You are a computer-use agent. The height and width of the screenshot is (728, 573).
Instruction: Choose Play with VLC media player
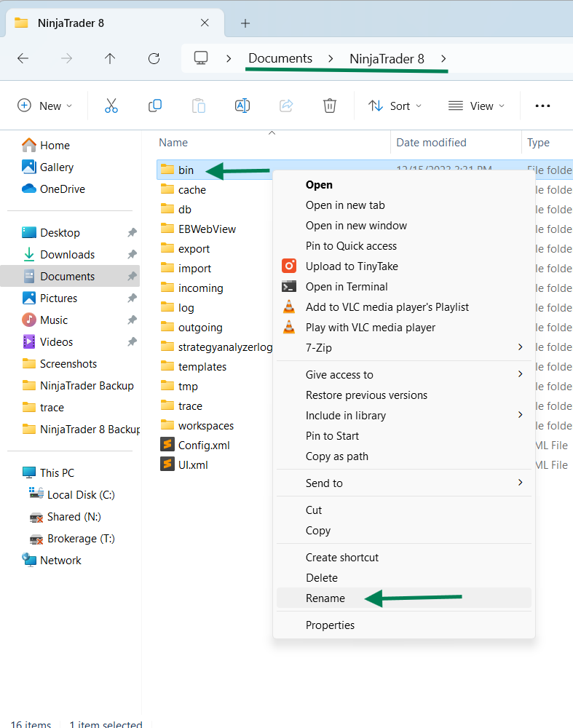[x=404, y=328]
